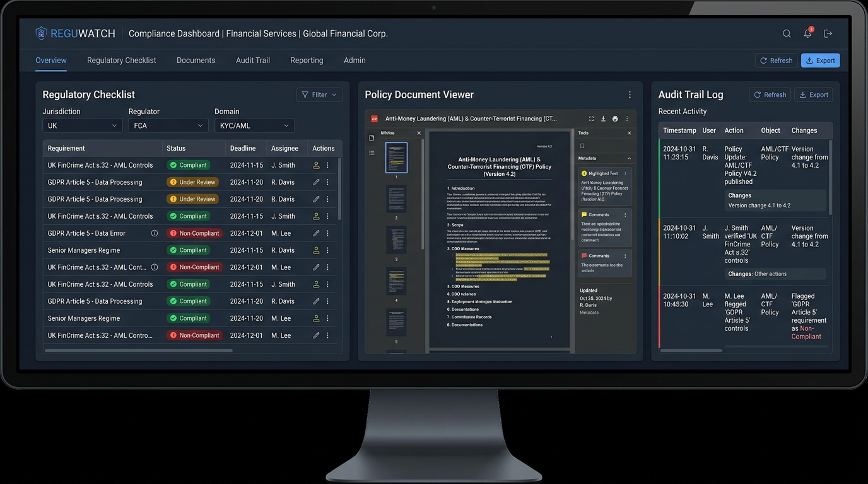This screenshot has width=868, height=484.
Task: Open the Domain dropdown showing KYC/AML
Action: pyautogui.click(x=254, y=125)
